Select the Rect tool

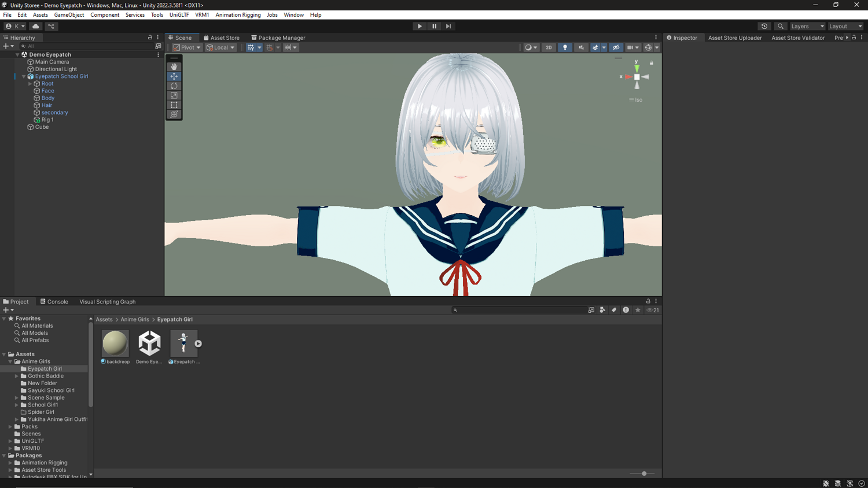(174, 105)
